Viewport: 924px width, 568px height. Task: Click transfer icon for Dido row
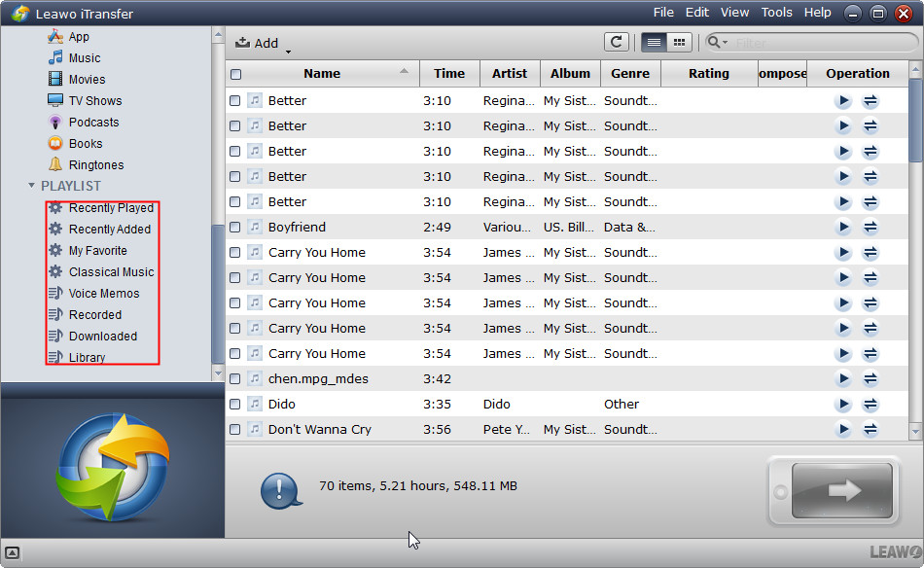tap(871, 404)
